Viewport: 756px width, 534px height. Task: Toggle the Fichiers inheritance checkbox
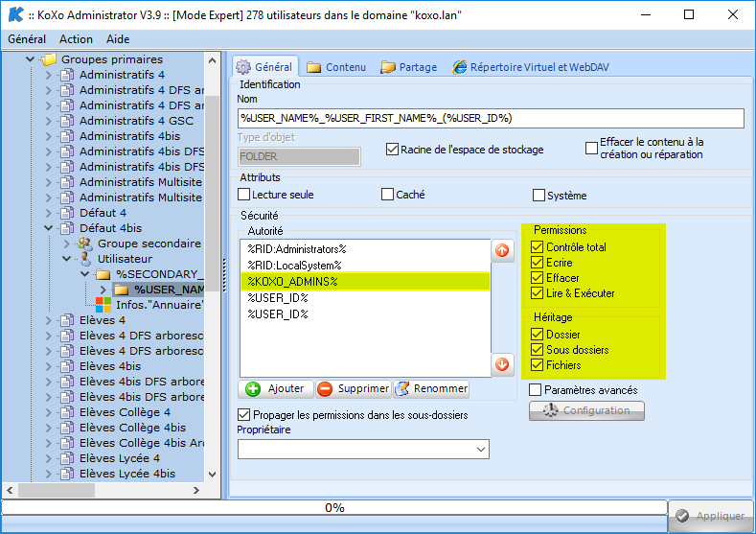(x=537, y=365)
